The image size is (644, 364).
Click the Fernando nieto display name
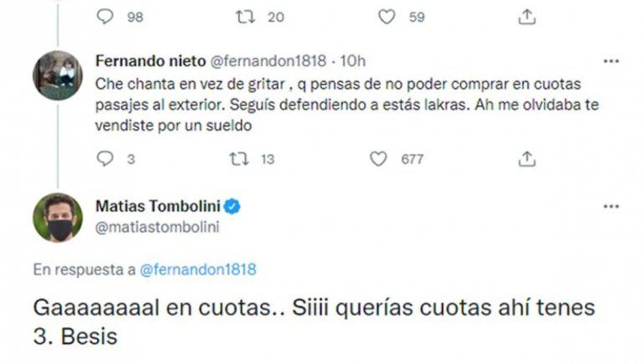(x=146, y=61)
